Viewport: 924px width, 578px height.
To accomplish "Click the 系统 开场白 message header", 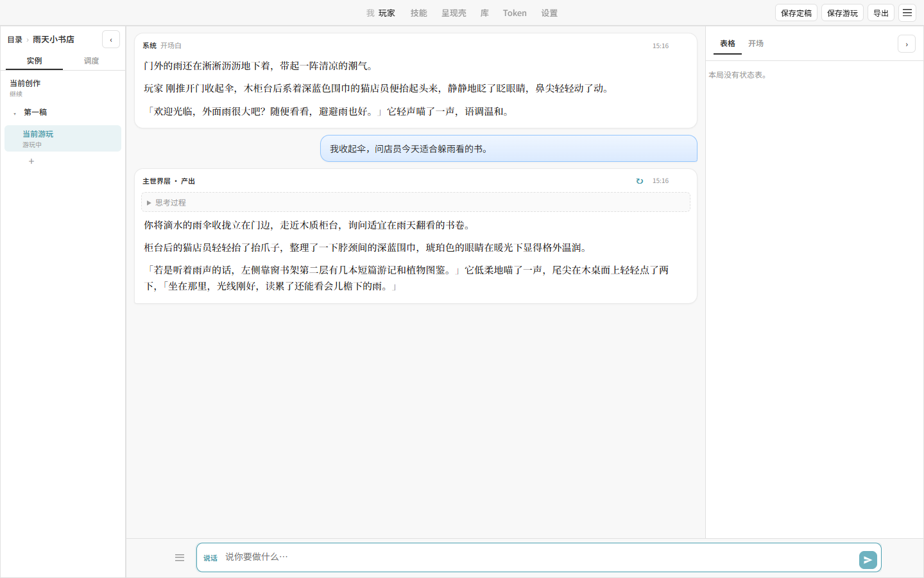I will (162, 46).
